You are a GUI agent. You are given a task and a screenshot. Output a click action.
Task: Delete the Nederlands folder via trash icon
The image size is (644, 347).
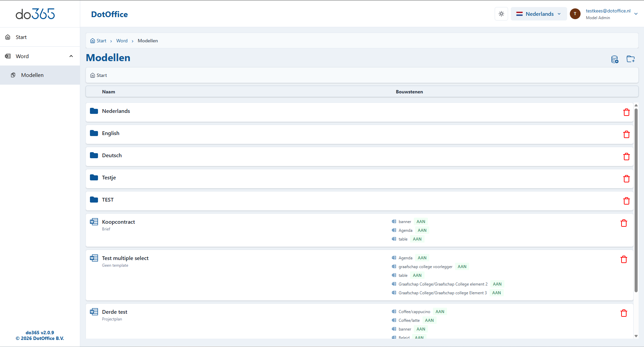click(x=626, y=112)
